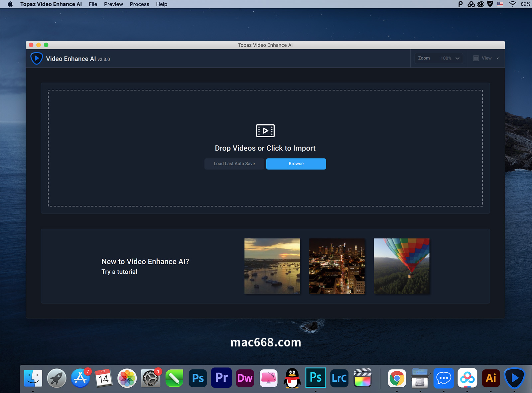Image resolution: width=532 pixels, height=393 pixels.
Task: Open QQ penguin app from the dock
Action: [292, 378]
